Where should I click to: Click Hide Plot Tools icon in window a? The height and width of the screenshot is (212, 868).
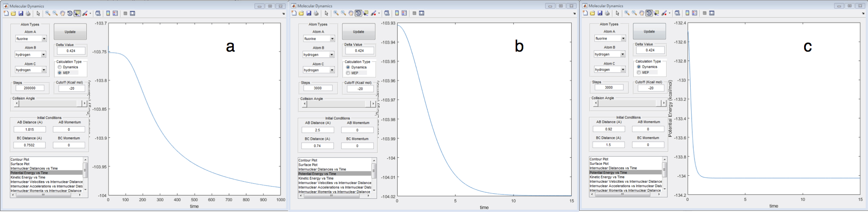click(125, 13)
